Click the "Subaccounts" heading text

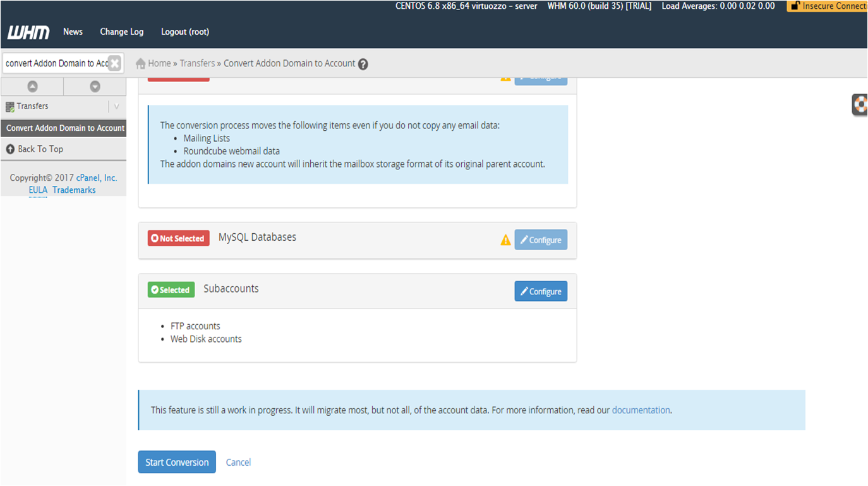pyautogui.click(x=231, y=288)
